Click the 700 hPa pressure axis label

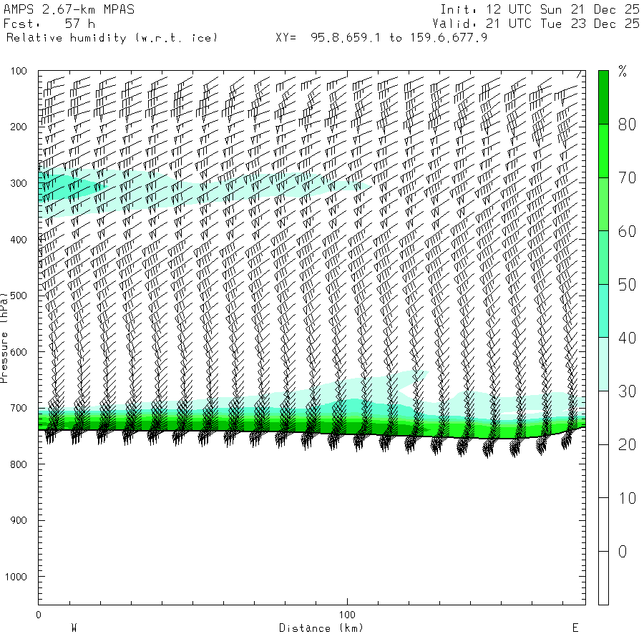[x=19, y=409]
